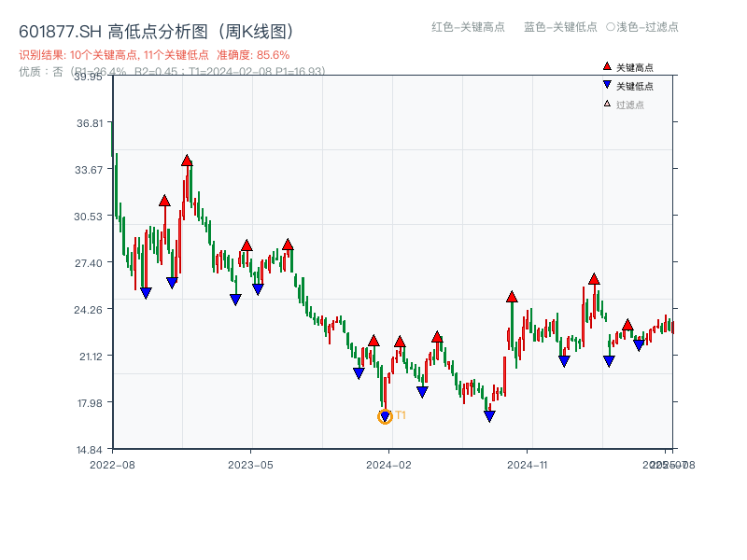This screenshot has width=747, height=560.
Task: Click the red 识别结果 summary line
Action: click(154, 55)
